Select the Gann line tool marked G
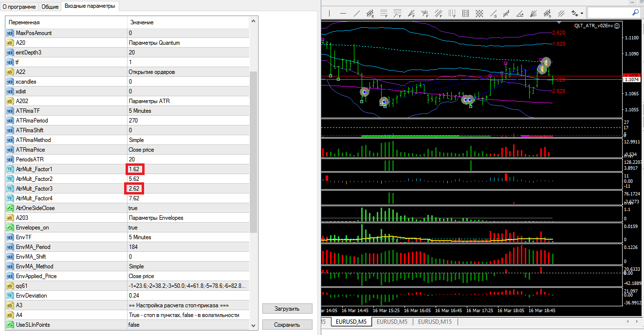Screen dimensions: 644x335 click(493, 13)
